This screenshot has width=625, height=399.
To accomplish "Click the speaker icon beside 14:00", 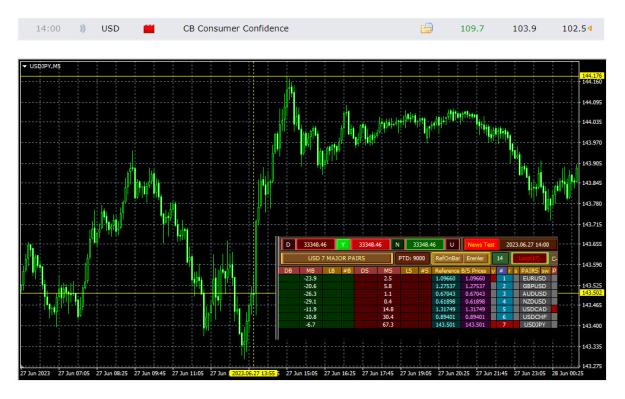I will tap(83, 29).
